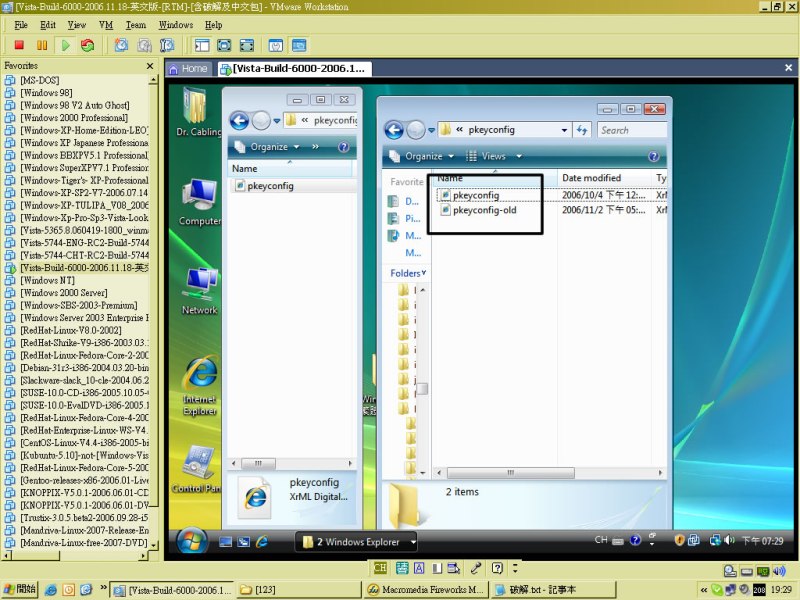
Task: Open the VMware Edit menu
Action: coord(48,25)
